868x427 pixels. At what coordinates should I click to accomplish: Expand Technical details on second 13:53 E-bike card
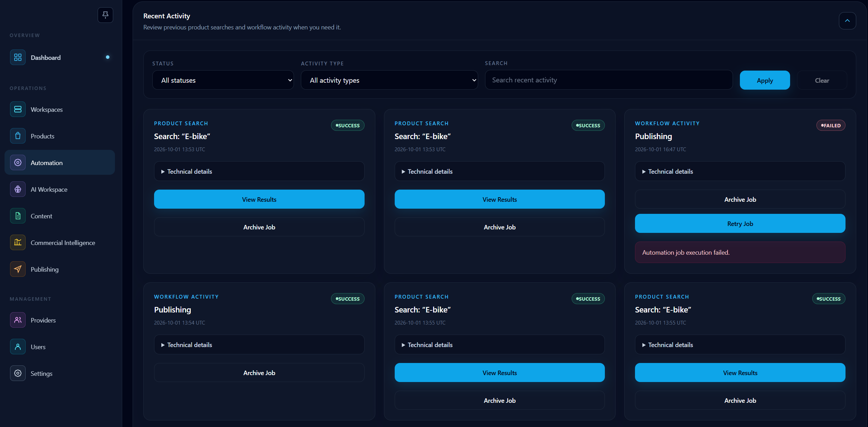500,171
